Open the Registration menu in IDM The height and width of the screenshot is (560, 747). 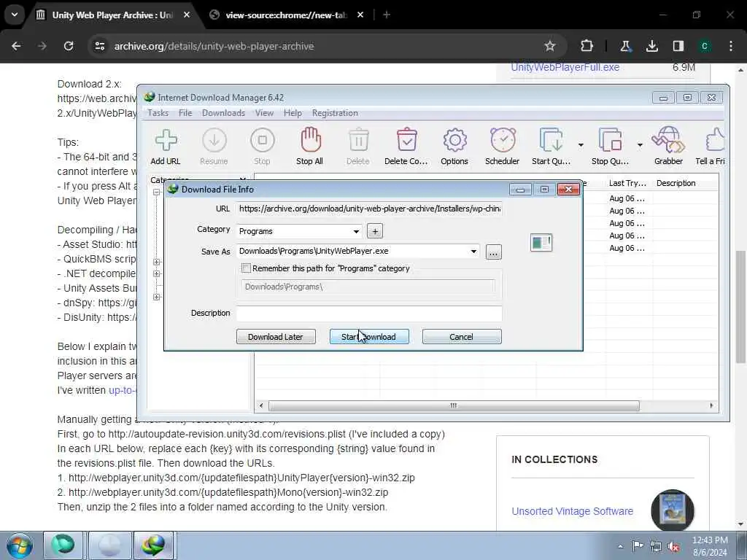coord(335,113)
